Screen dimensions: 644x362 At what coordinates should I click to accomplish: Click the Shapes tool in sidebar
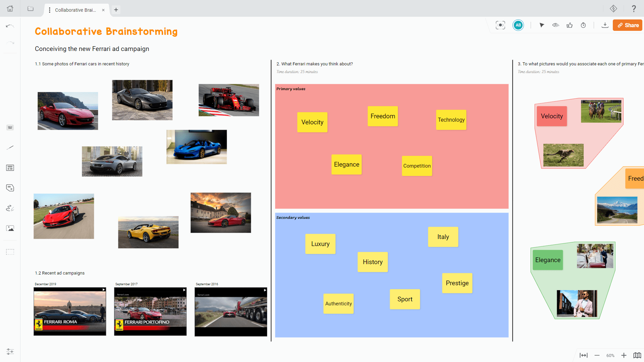tap(10, 188)
